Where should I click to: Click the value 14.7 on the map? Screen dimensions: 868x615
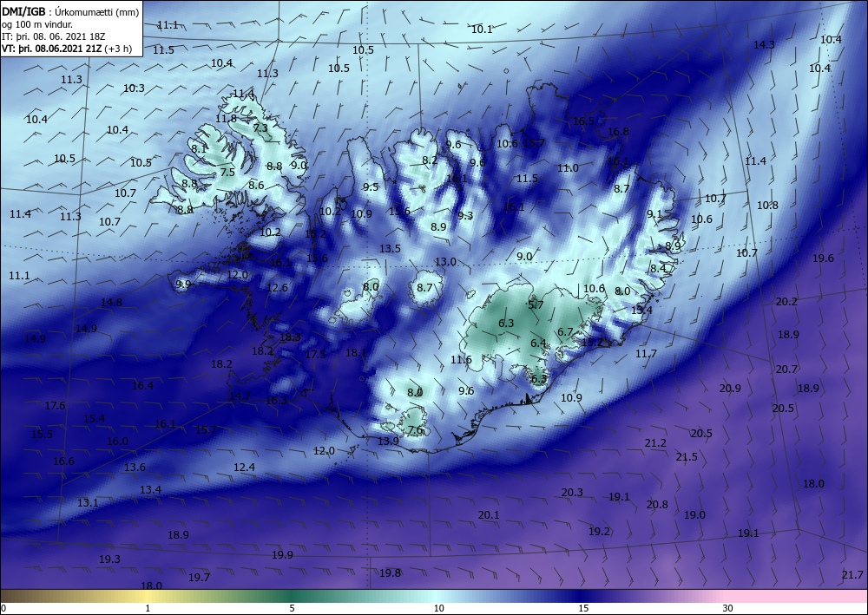tap(240, 396)
